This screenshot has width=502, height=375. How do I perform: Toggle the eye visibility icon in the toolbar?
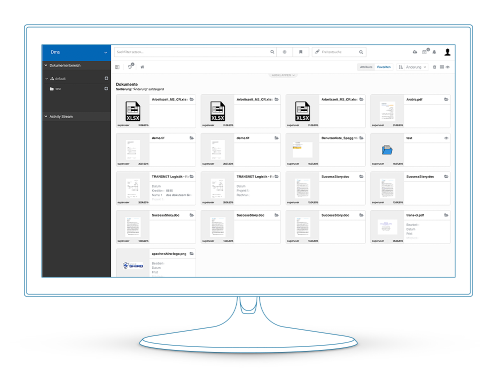(x=448, y=67)
